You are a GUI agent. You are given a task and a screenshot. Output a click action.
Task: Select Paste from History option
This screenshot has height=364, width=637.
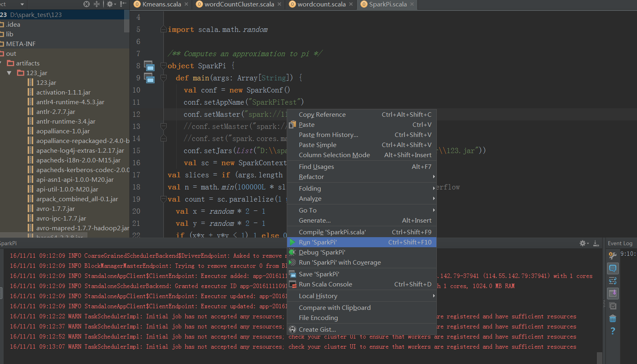point(362,135)
